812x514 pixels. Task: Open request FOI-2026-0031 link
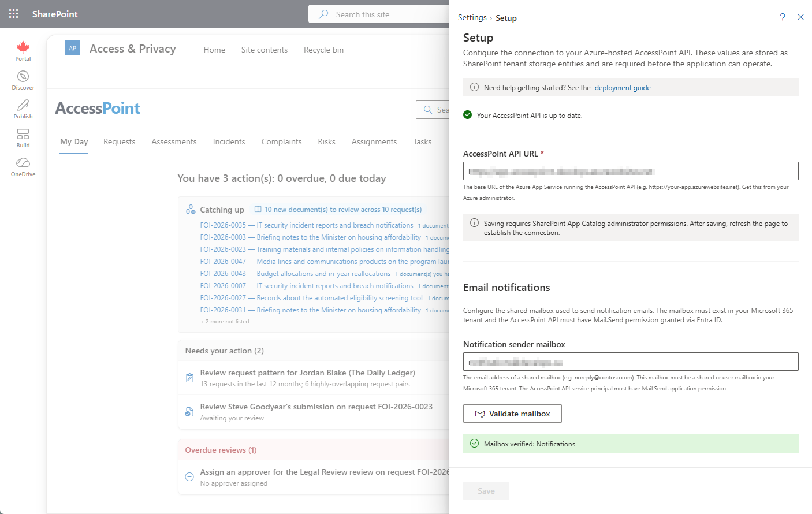tap(310, 310)
